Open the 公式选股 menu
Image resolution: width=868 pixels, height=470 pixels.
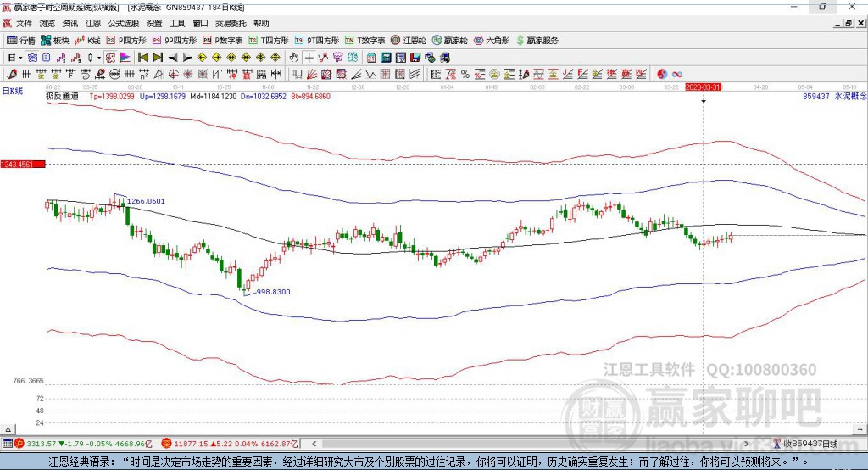point(124,23)
